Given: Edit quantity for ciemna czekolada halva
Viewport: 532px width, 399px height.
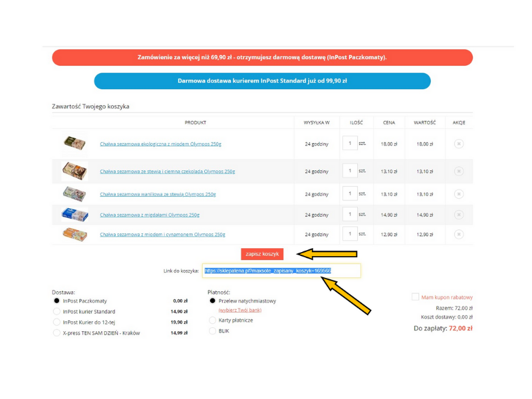Looking at the screenshot, I should click(x=350, y=171).
